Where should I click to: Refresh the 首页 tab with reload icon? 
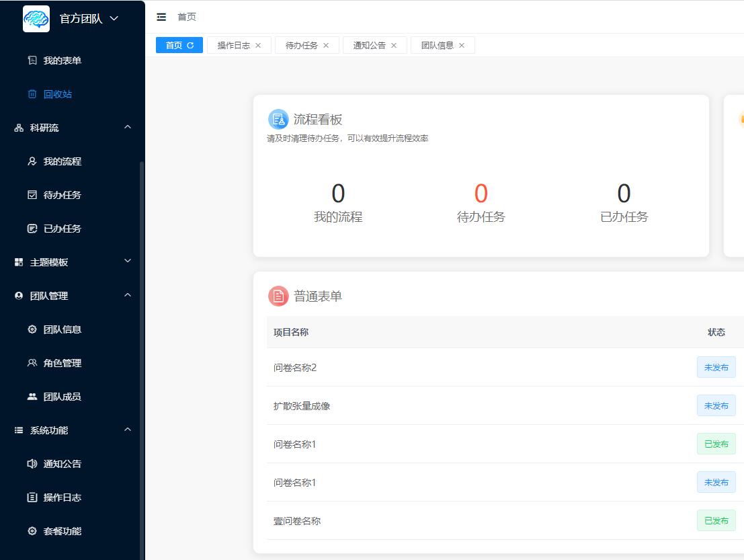(190, 46)
